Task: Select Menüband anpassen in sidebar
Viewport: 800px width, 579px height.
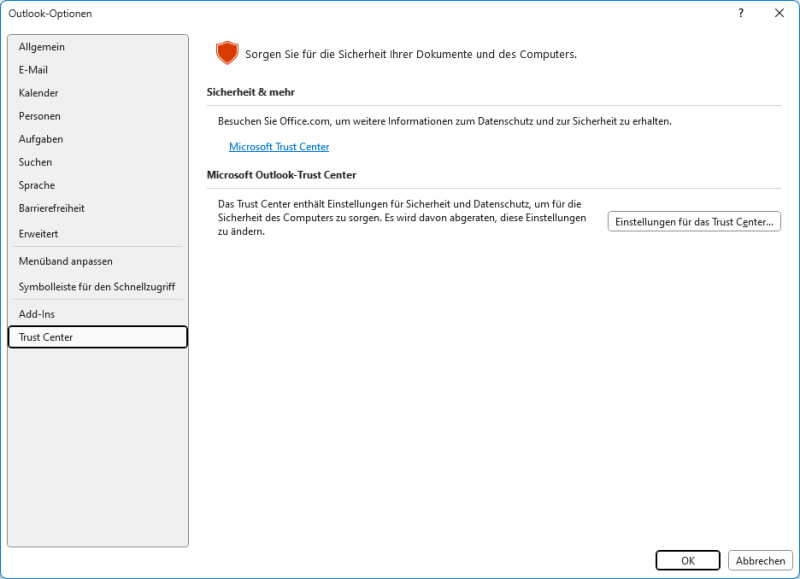Action: coord(66,261)
